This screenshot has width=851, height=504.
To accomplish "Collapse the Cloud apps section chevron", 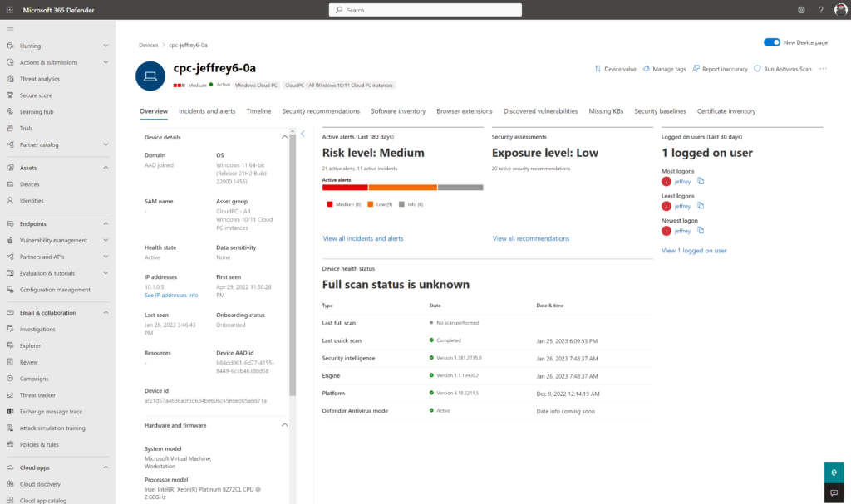I will click(106, 467).
